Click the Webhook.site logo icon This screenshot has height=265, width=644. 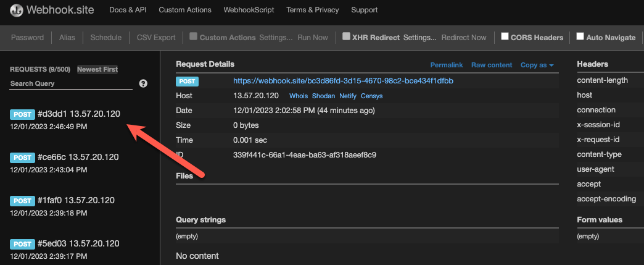point(16,11)
